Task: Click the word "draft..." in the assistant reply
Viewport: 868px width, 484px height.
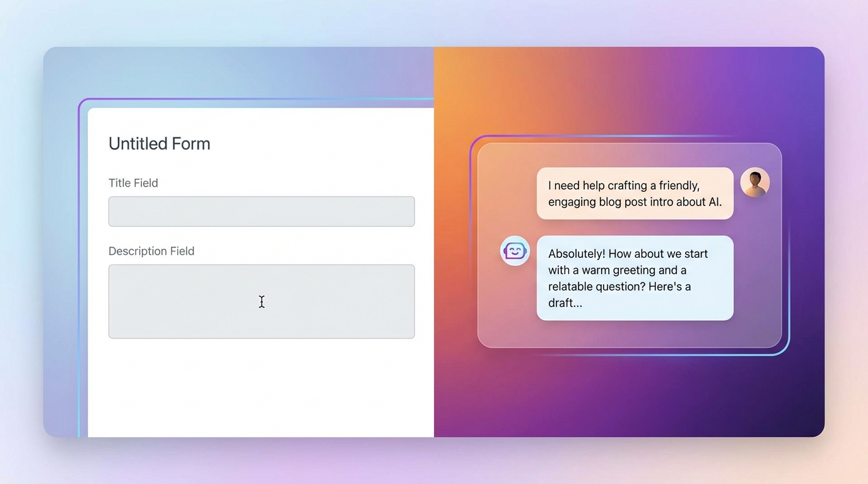Action: (x=565, y=303)
